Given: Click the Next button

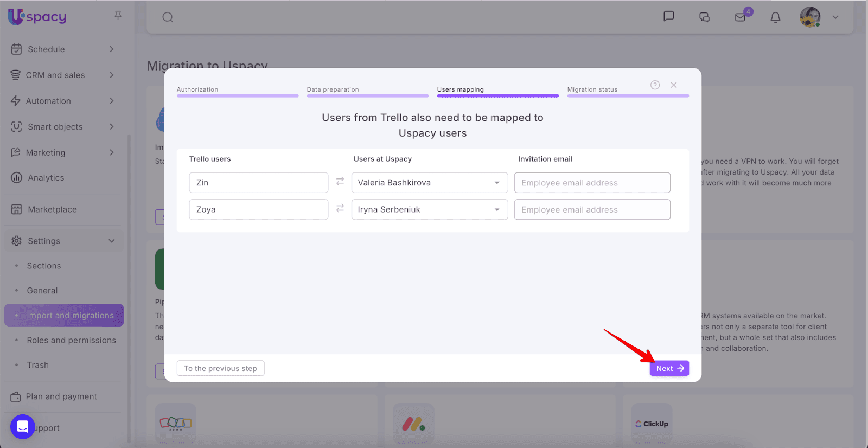Looking at the screenshot, I should click(x=669, y=368).
